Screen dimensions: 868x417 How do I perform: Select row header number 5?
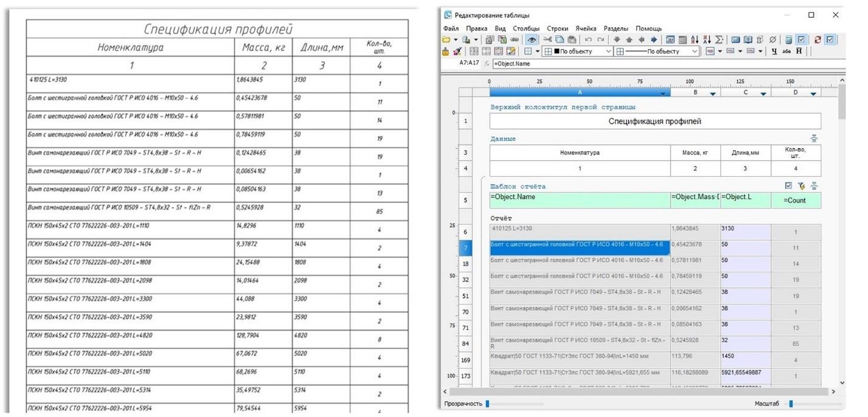pos(466,201)
